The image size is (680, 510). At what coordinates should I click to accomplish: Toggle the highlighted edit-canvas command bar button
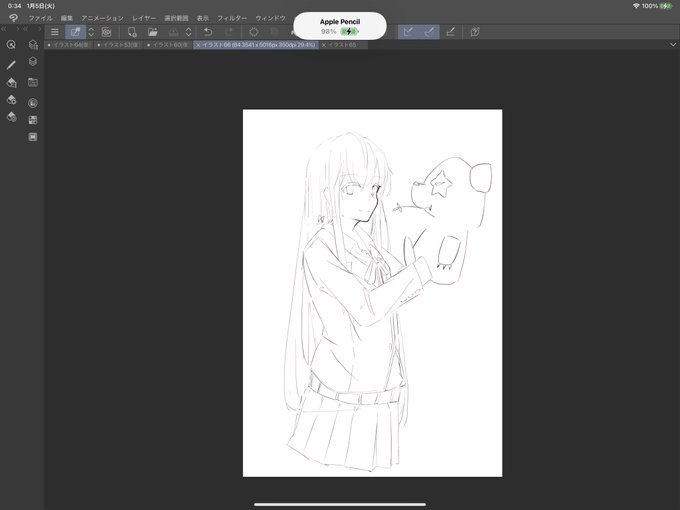(75, 32)
